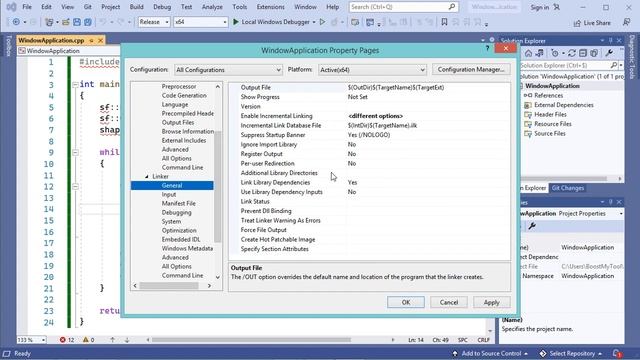Click the warning count triangle icon
Screen dimensions: 640x360
[x=85, y=340]
